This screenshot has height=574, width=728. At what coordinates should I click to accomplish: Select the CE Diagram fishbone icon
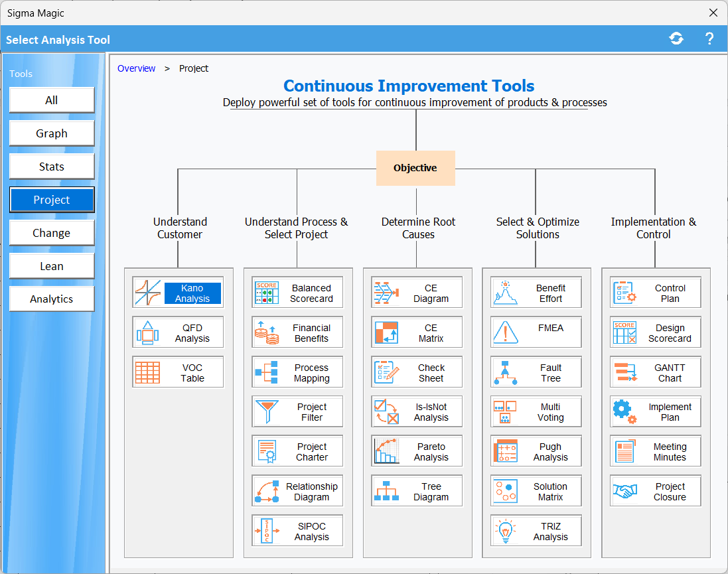click(x=386, y=293)
